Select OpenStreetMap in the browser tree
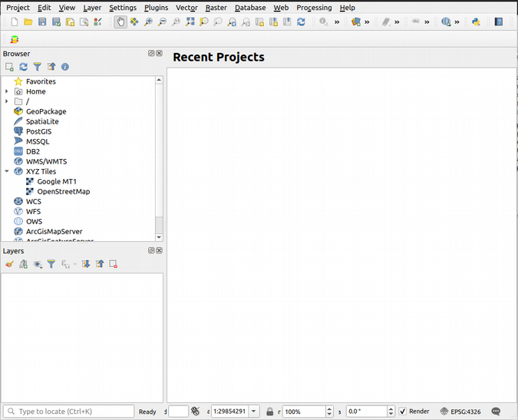This screenshot has width=518, height=420. pos(63,191)
